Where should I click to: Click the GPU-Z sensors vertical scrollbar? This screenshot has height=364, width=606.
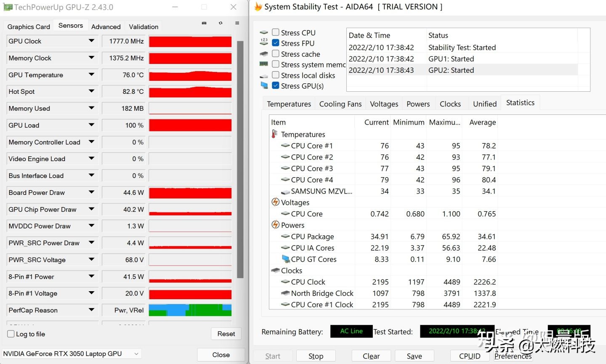240,160
